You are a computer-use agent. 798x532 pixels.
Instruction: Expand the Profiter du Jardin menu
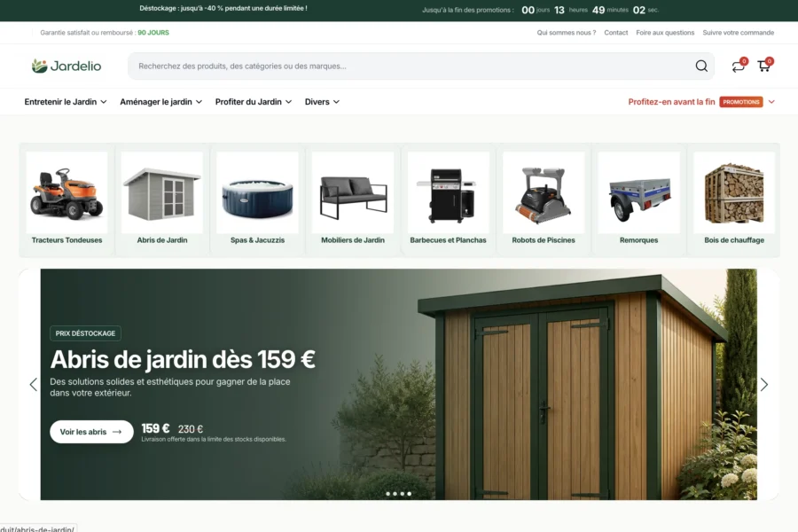(254, 102)
